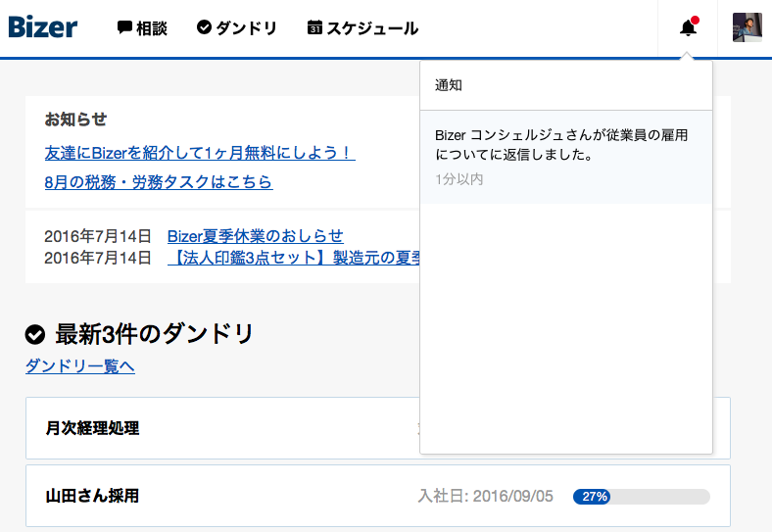Click the red notification badge dot
The width and height of the screenshot is (772, 532).
click(695, 21)
